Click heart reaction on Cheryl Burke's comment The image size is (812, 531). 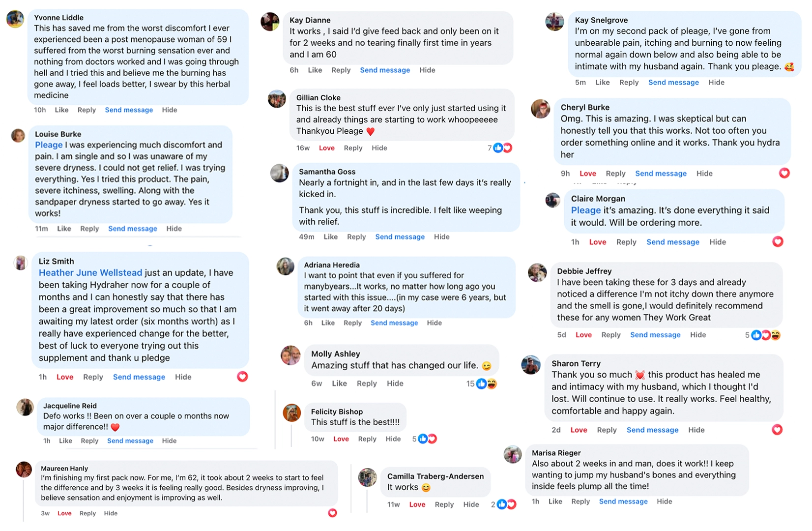tap(784, 173)
